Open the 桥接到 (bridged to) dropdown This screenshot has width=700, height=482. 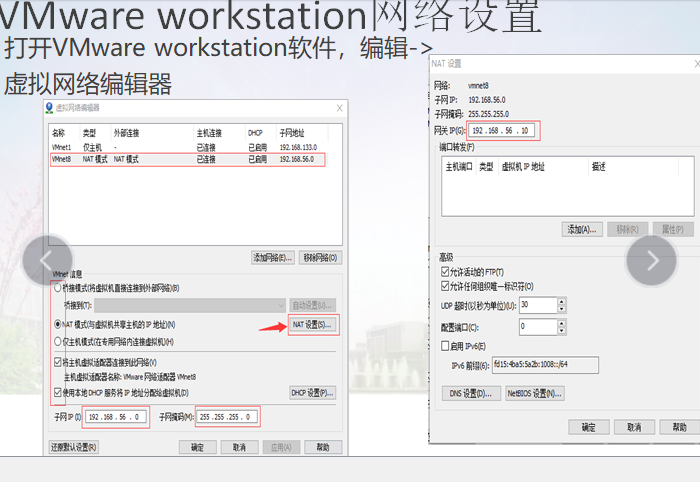point(190,306)
